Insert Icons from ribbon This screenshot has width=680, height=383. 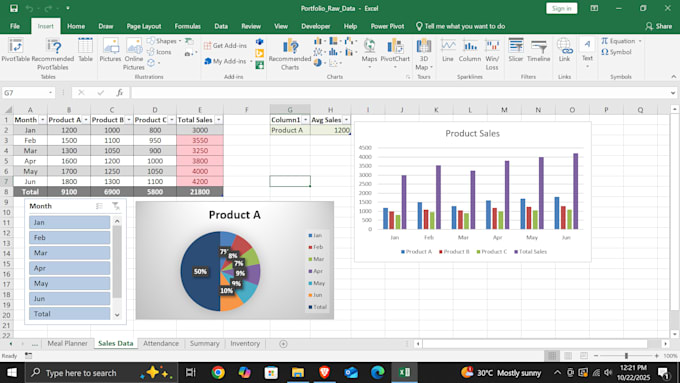pyautogui.click(x=159, y=52)
